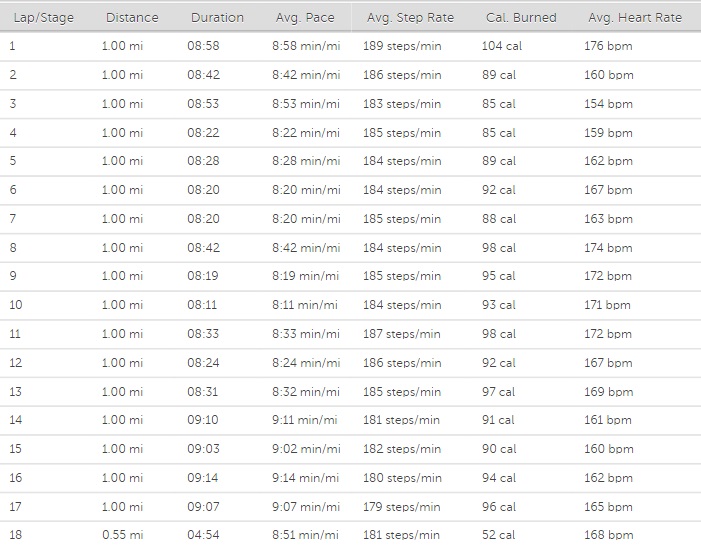Click the Lap/Stage column header
The height and width of the screenshot is (549, 701).
click(43, 17)
